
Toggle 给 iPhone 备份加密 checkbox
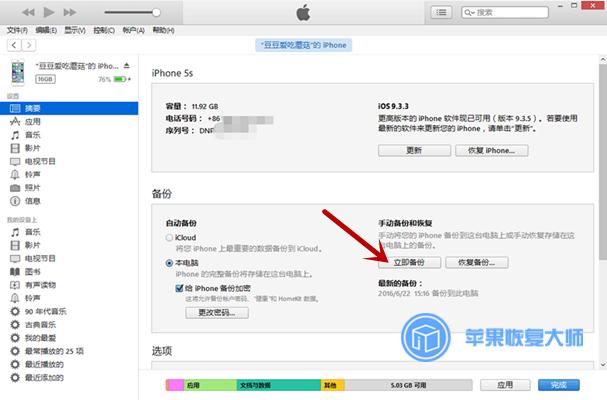[179, 288]
